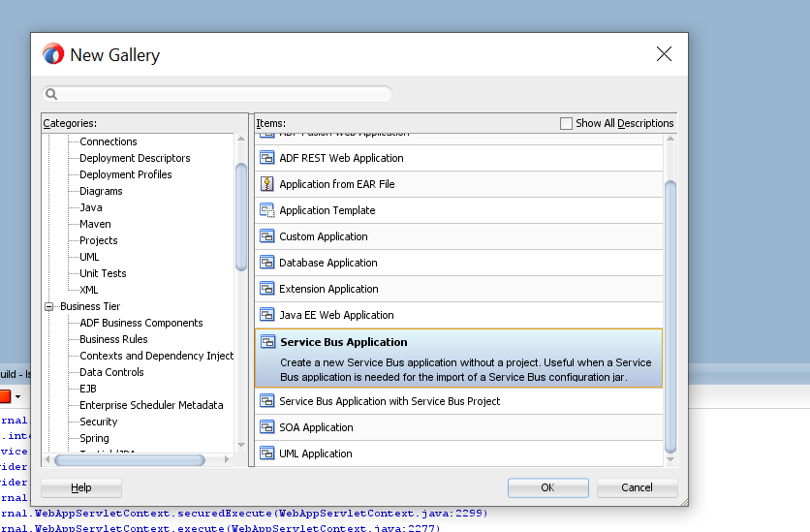
Task: Focus the gallery search field
Action: click(x=217, y=94)
